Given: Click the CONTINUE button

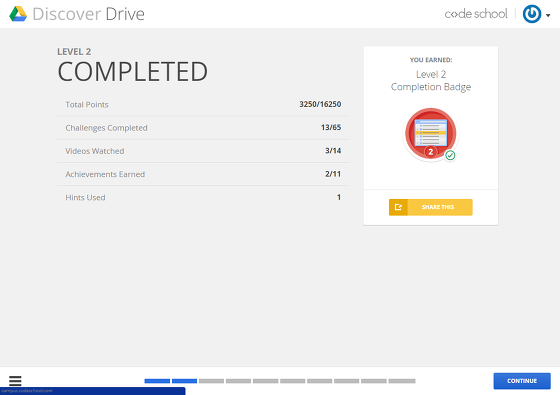Looking at the screenshot, I should tap(522, 381).
